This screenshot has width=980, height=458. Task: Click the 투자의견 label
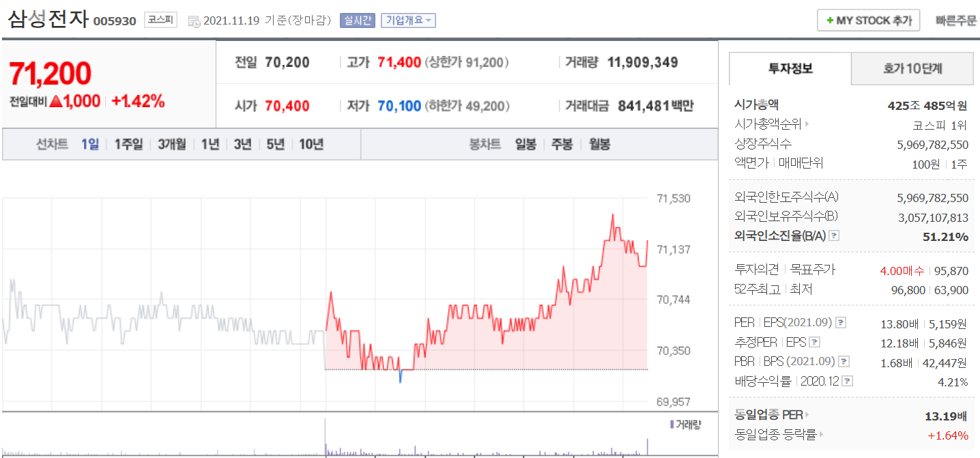coord(756,270)
